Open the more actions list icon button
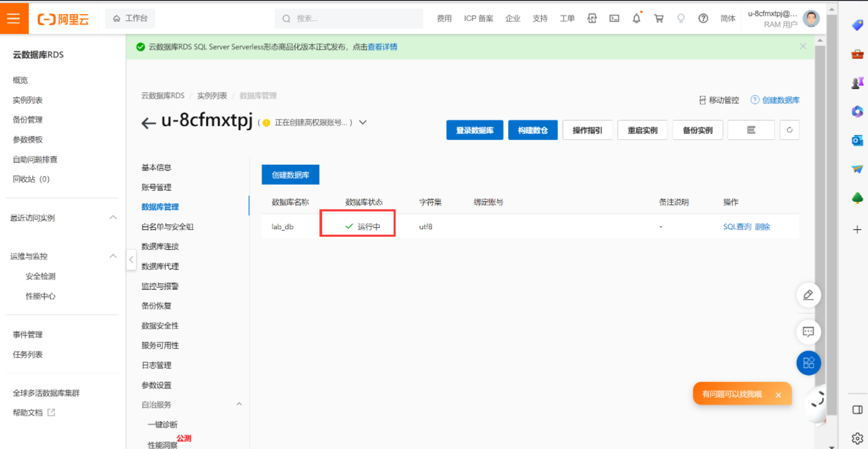The image size is (868, 449). [751, 130]
